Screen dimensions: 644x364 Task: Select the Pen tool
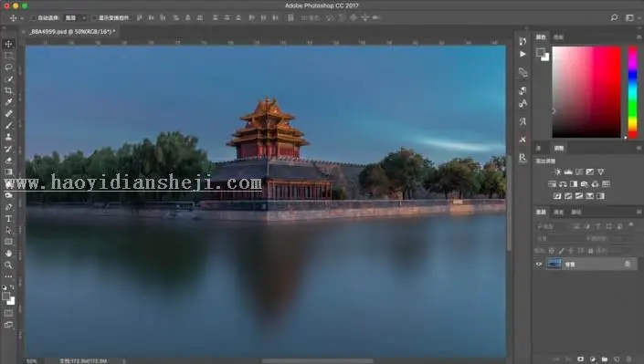click(x=8, y=207)
